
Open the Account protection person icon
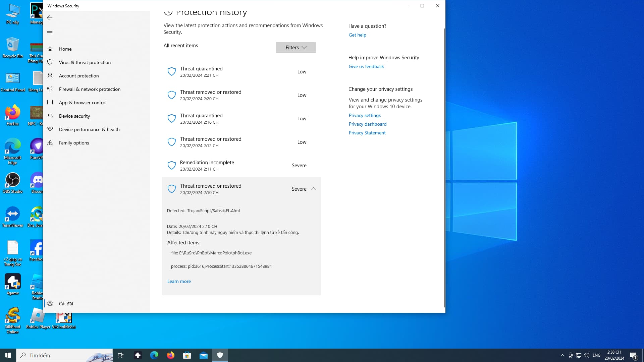pyautogui.click(x=50, y=76)
